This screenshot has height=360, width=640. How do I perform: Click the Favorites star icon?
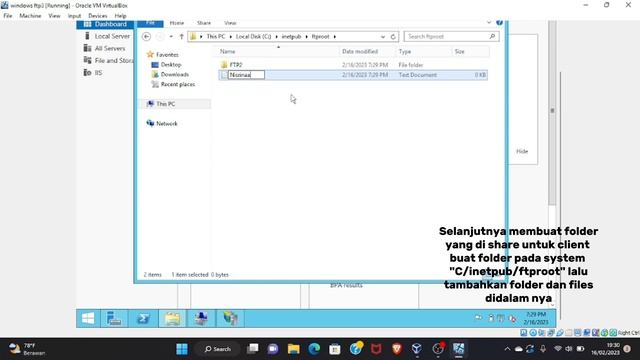point(150,54)
